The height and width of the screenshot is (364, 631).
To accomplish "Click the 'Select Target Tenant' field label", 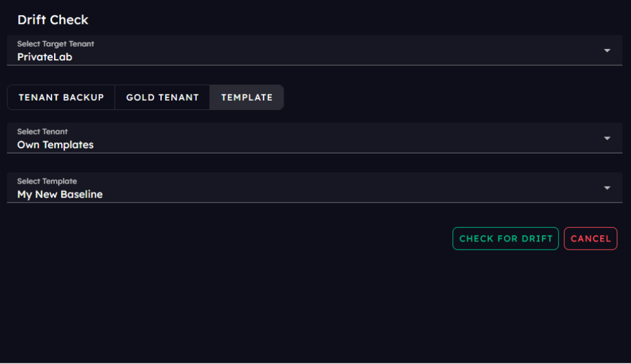I will 55,44.
